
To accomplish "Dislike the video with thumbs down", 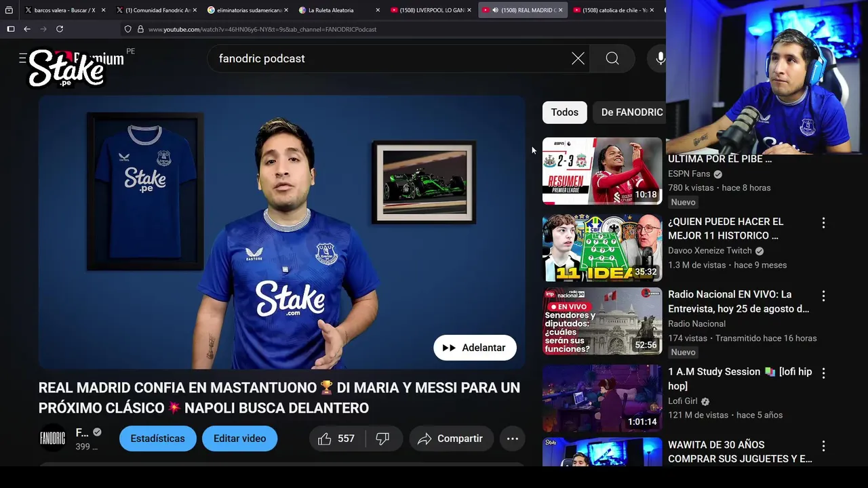I will (383, 439).
